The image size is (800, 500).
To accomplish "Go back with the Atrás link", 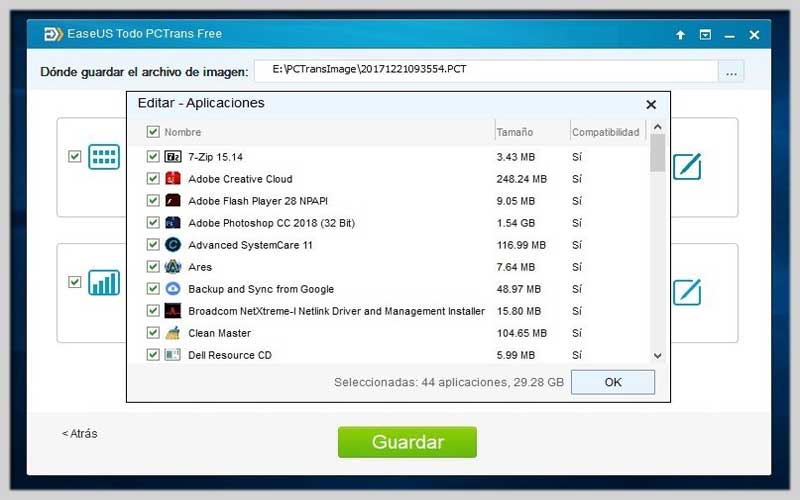I will [x=80, y=434].
